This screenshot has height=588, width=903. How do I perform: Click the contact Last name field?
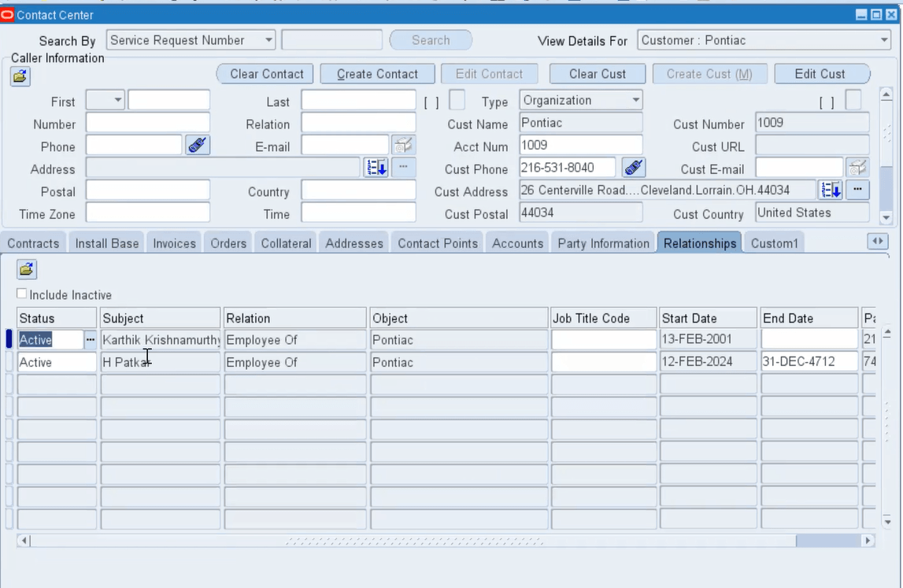[358, 100]
